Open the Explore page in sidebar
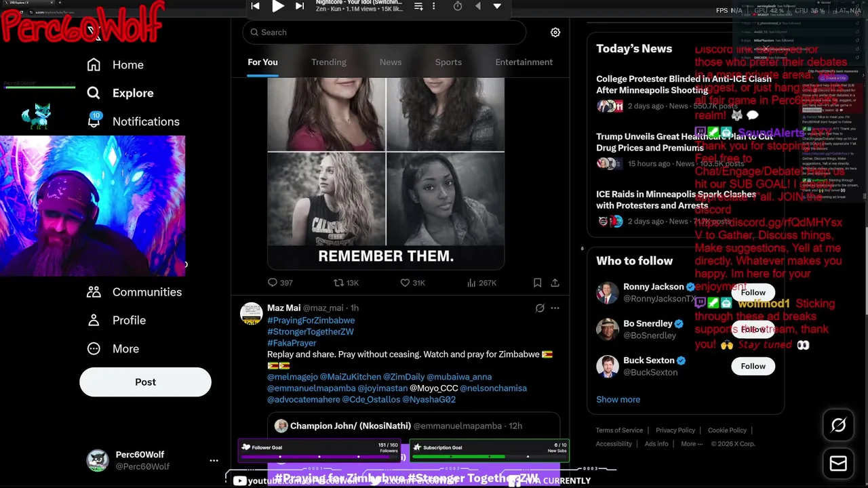The width and height of the screenshot is (868, 488). [x=120, y=94]
